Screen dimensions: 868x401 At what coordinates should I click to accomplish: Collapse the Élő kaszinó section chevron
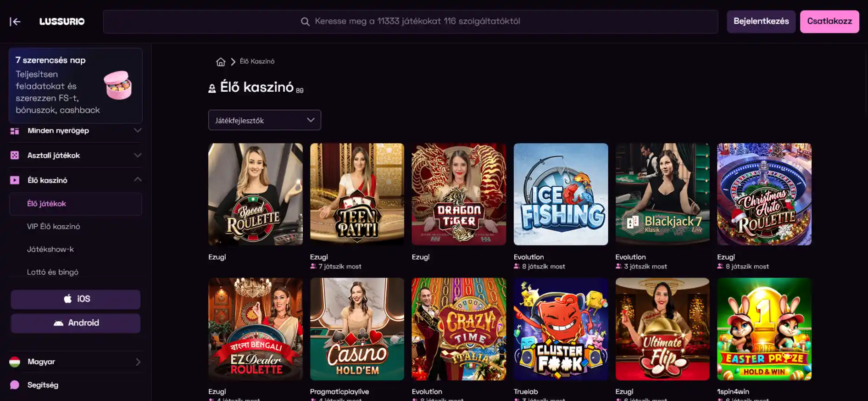pos(138,180)
